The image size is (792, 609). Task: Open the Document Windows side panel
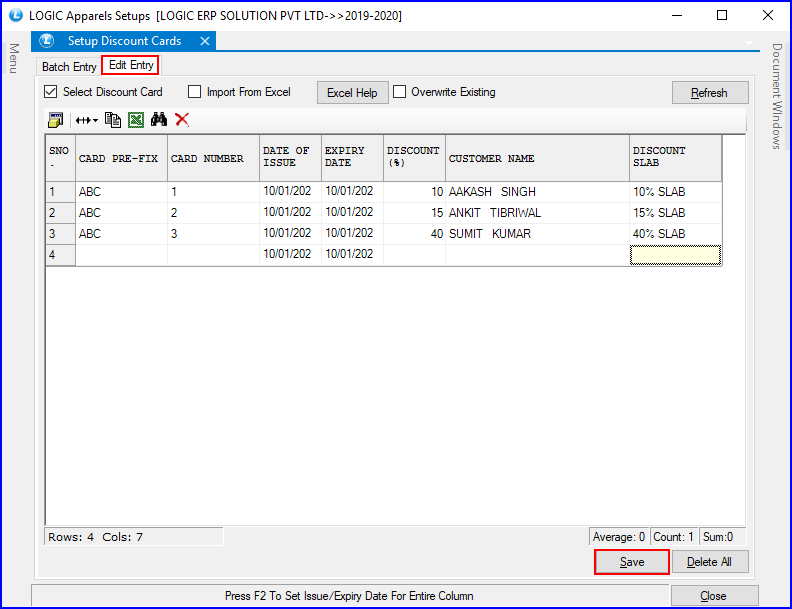coord(777,96)
